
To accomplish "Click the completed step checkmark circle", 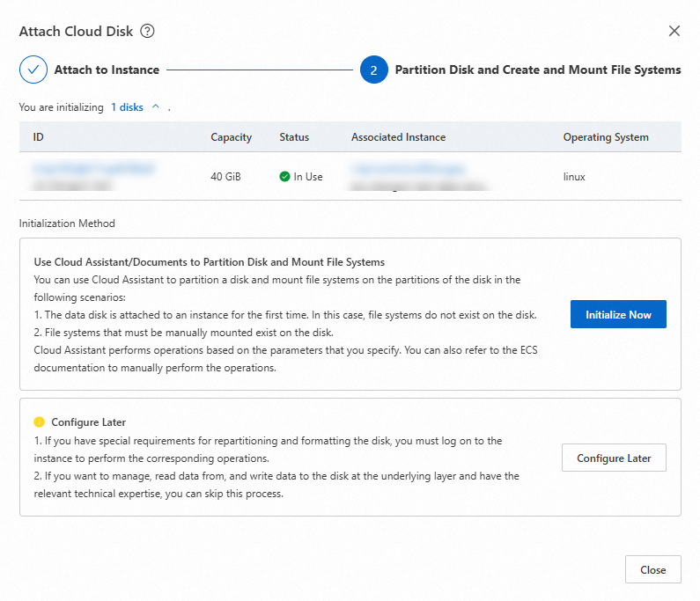I will (33, 70).
